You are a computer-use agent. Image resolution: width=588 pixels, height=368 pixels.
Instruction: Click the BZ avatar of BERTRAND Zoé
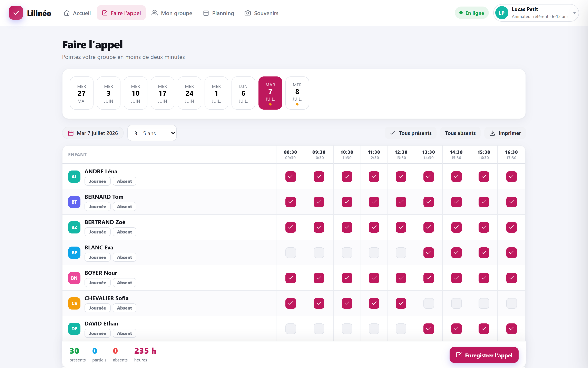74,227
